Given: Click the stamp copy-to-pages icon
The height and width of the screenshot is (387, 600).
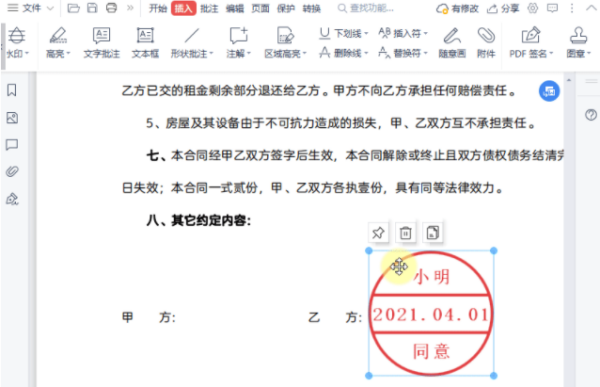Looking at the screenshot, I should (x=432, y=232).
